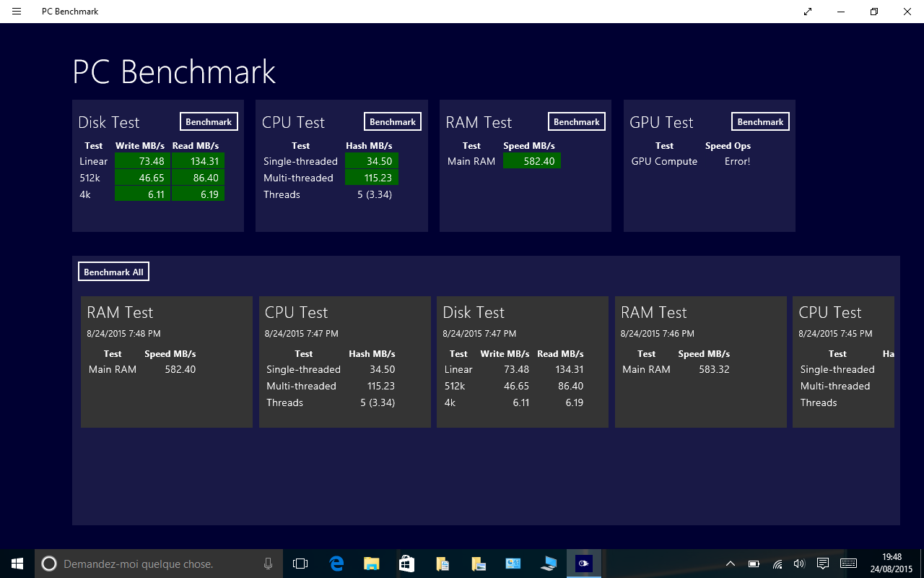Check battery status in tray
The width and height of the screenshot is (924, 578).
click(x=754, y=564)
